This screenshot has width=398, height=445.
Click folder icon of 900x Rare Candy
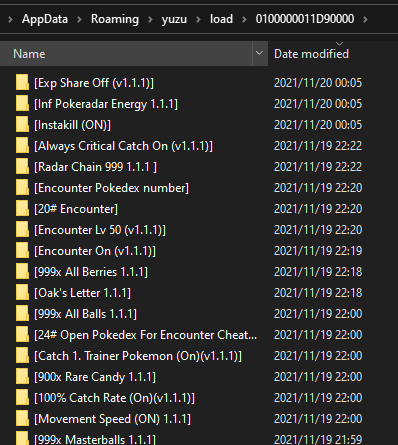point(22,377)
